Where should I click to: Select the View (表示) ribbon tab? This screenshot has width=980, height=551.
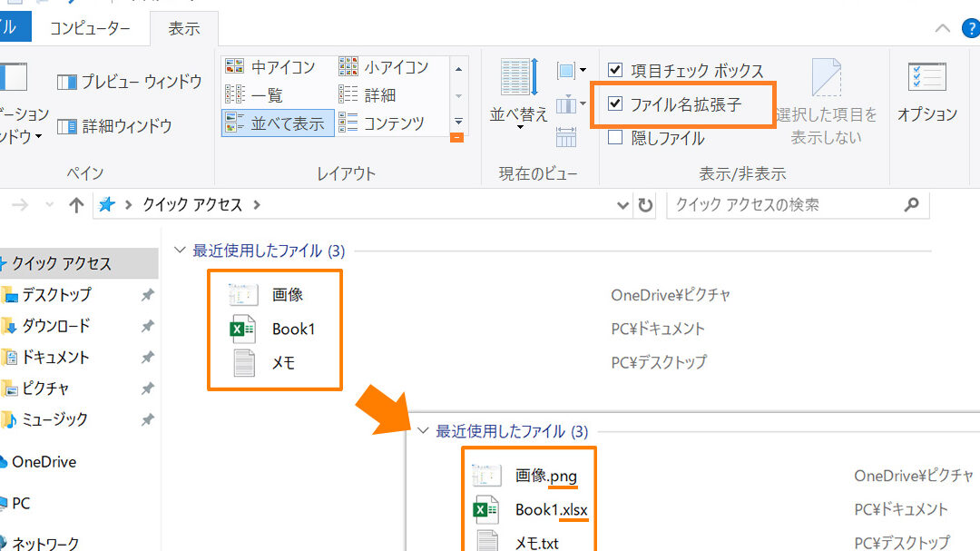tap(183, 28)
